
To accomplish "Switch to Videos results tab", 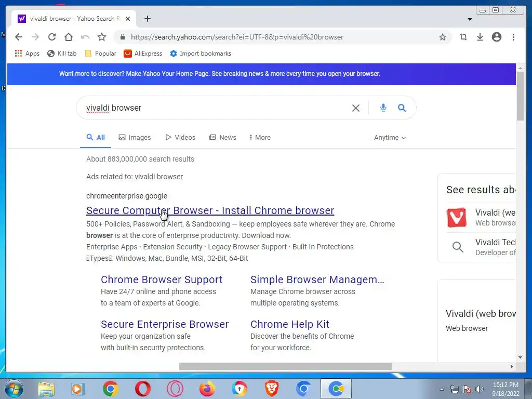I will click(180, 137).
